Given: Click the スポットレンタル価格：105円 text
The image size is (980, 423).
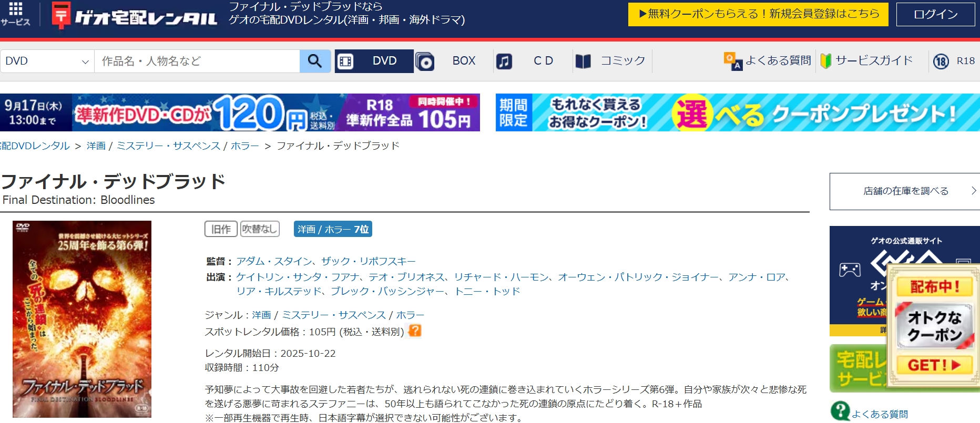Looking at the screenshot, I should pos(304,332).
